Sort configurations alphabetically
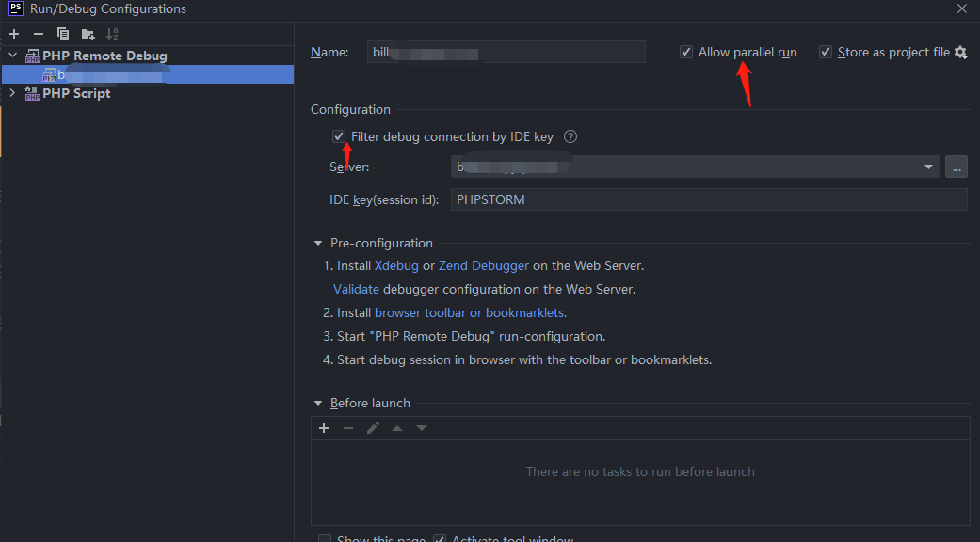 coord(112,34)
